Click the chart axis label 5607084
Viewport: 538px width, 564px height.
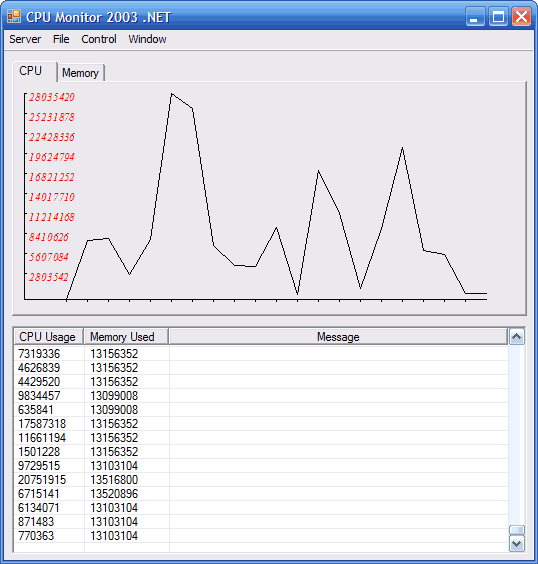pyautogui.click(x=49, y=257)
